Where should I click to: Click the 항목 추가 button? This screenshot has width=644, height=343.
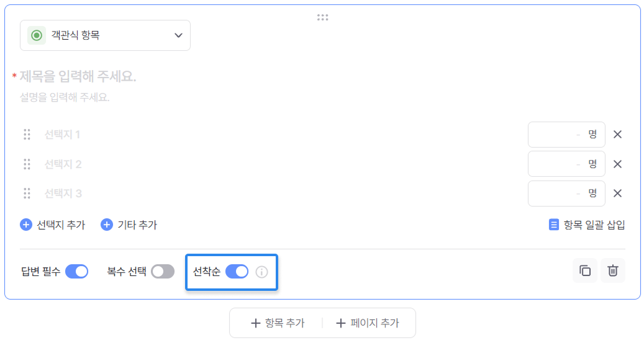point(278,323)
